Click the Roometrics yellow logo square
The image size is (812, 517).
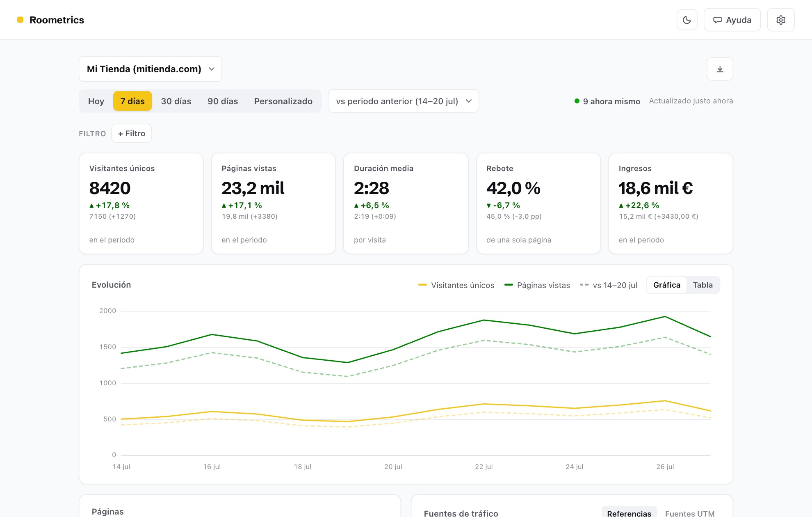[20, 20]
